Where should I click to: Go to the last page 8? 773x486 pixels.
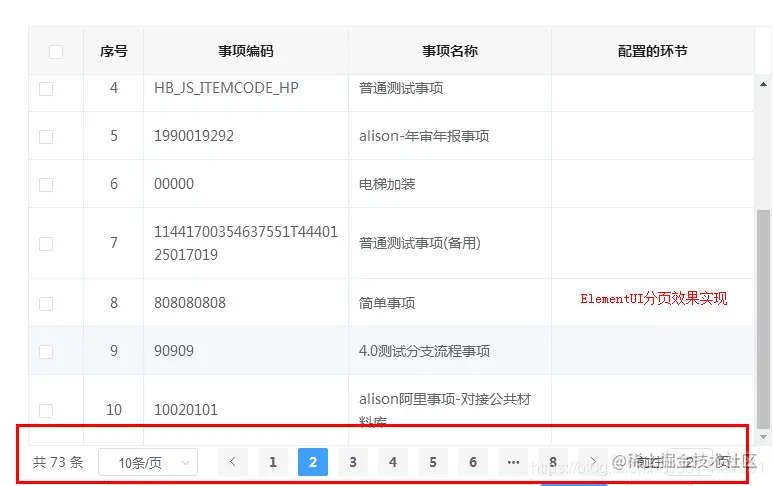point(553,462)
